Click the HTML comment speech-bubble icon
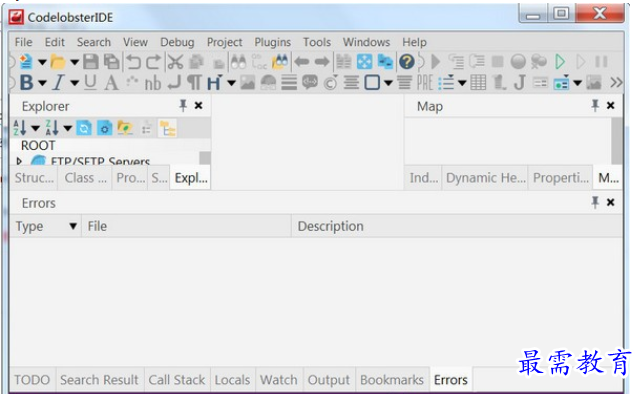 310,82
